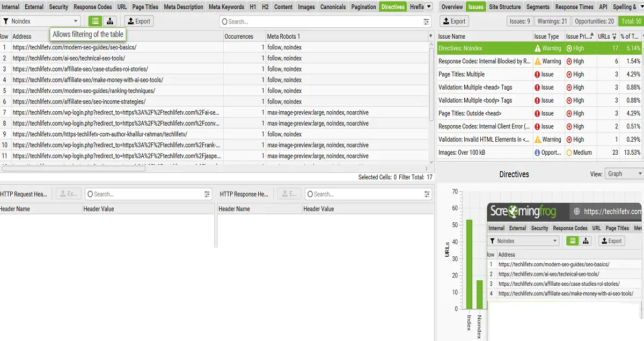
Task: Click opportunity icon for Images: Over 100 kB
Action: coord(538,153)
